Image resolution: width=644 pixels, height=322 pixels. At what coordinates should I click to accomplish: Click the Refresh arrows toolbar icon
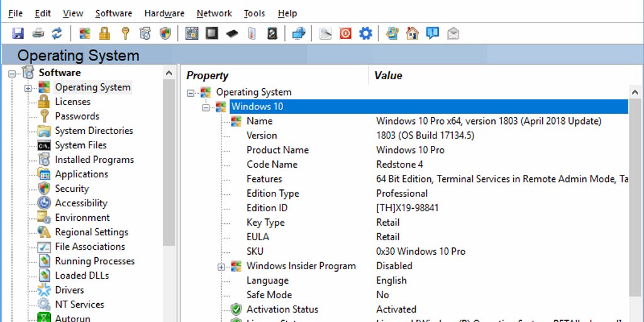(x=57, y=33)
